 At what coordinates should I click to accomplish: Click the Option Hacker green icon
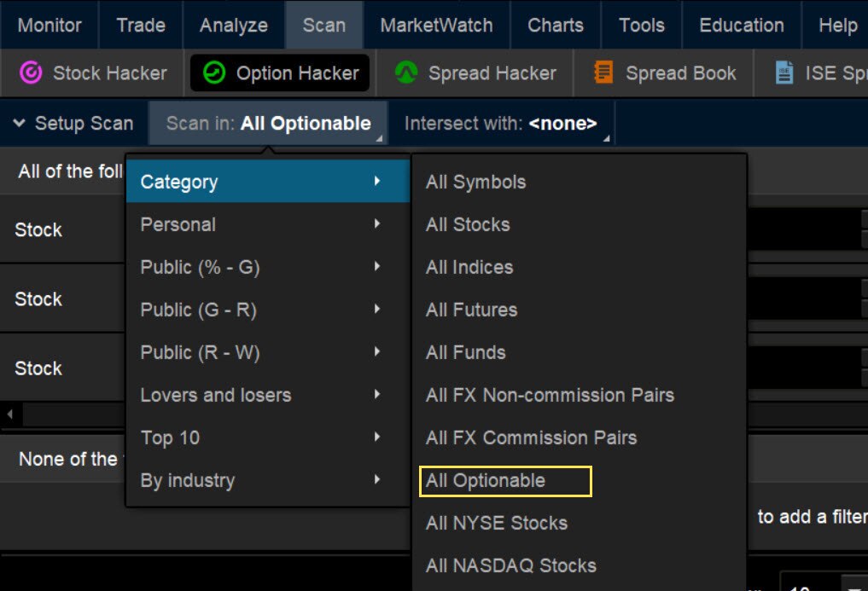[x=214, y=72]
